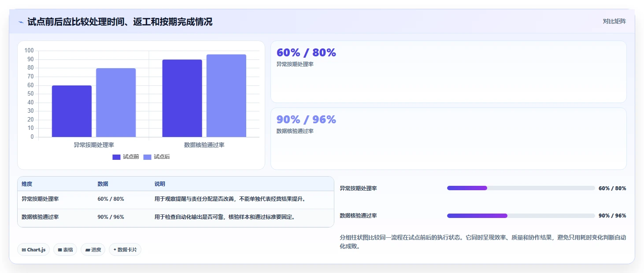Click the 异常按期处理率 caption in KPI card

(295, 64)
